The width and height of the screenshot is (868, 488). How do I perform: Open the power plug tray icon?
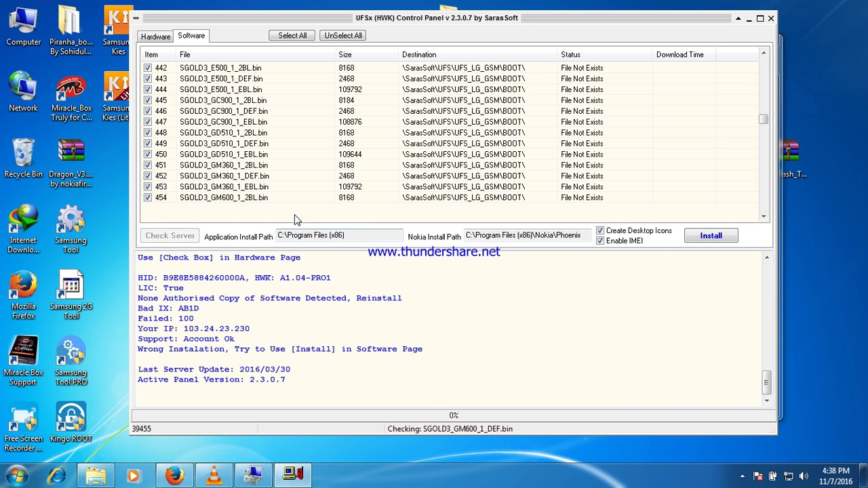coord(773,476)
